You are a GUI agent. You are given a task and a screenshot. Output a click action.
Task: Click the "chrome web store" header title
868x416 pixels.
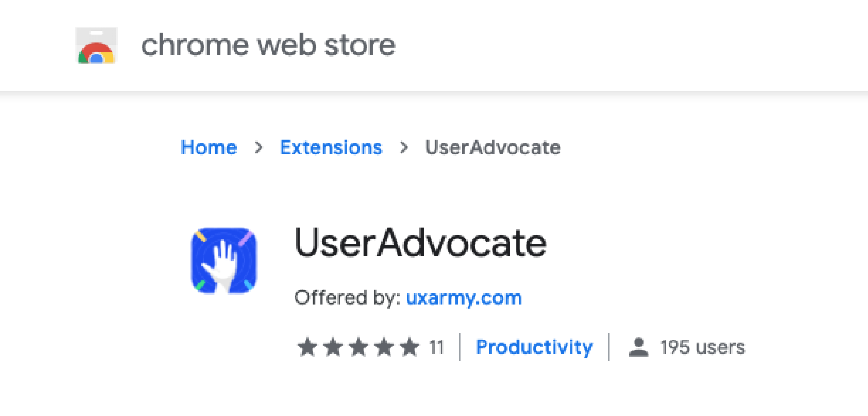(x=268, y=46)
